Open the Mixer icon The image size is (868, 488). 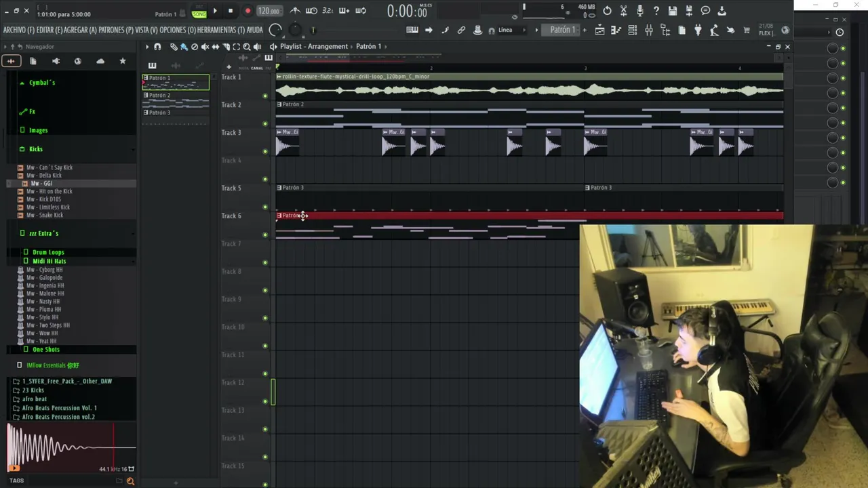click(x=648, y=30)
